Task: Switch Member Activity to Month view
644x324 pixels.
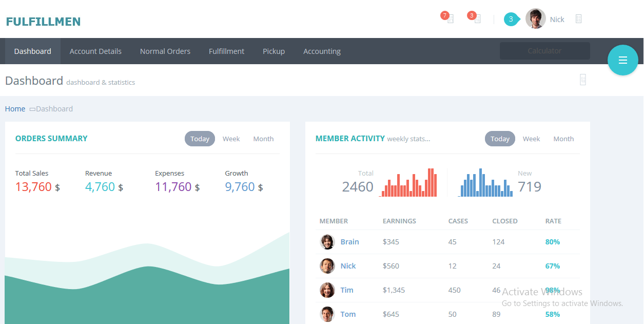Action: 563,139
